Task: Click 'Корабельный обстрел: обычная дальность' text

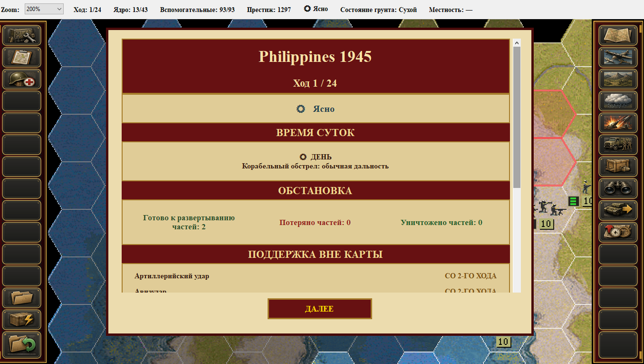Action: point(315,166)
